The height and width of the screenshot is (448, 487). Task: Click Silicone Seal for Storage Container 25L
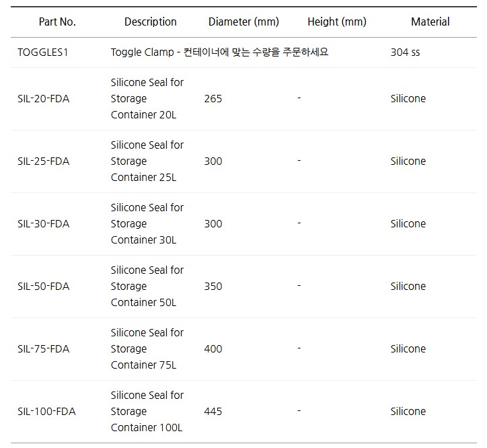tap(147, 161)
